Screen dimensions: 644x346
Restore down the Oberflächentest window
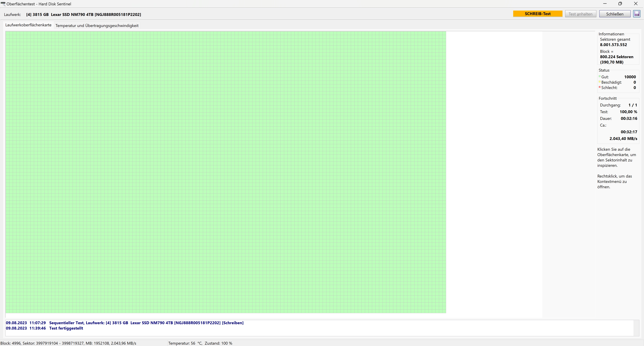point(620,4)
